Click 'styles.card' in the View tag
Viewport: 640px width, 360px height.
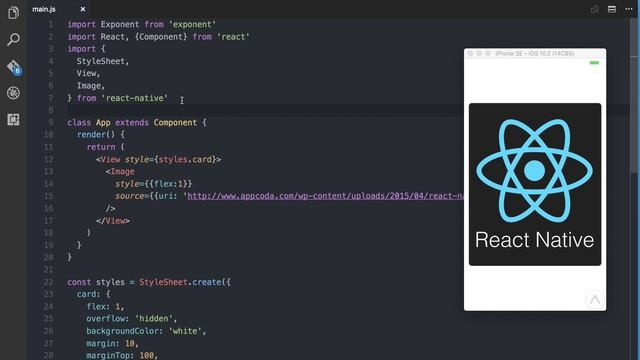click(x=185, y=159)
